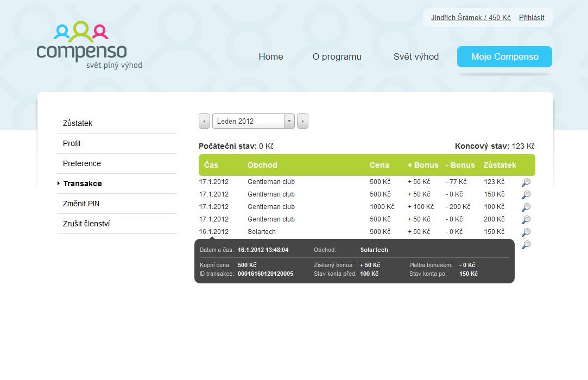Click the Cena column header
This screenshot has width=588, height=380.
tap(379, 165)
